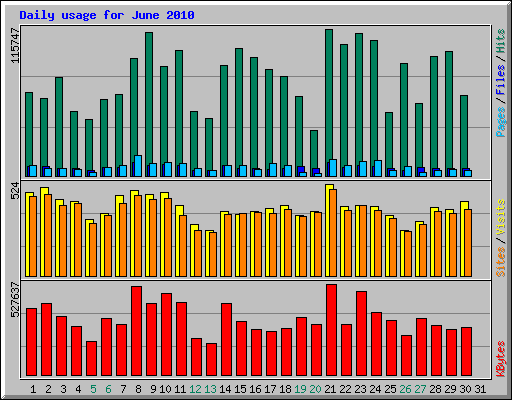Image resolution: width=512 pixels, height=400 pixels.
Task: Click the Files legend label
Action: [x=501, y=80]
